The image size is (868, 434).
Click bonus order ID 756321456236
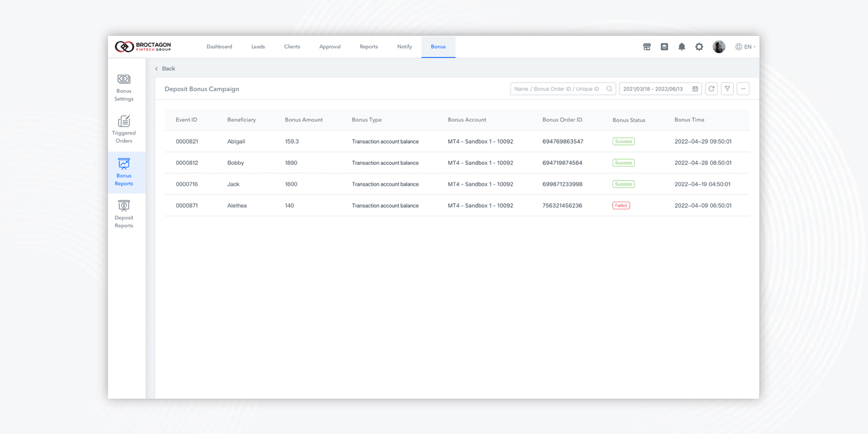[x=562, y=206]
